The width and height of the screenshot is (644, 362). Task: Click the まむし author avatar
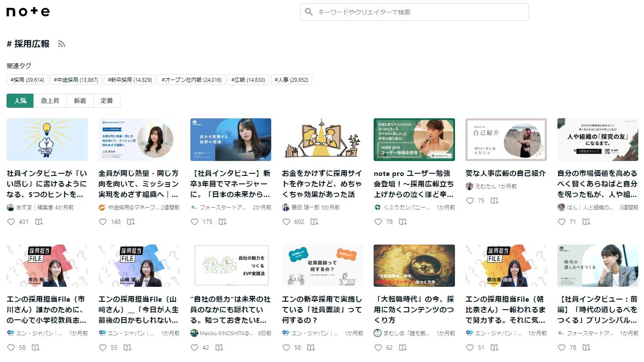378,333
